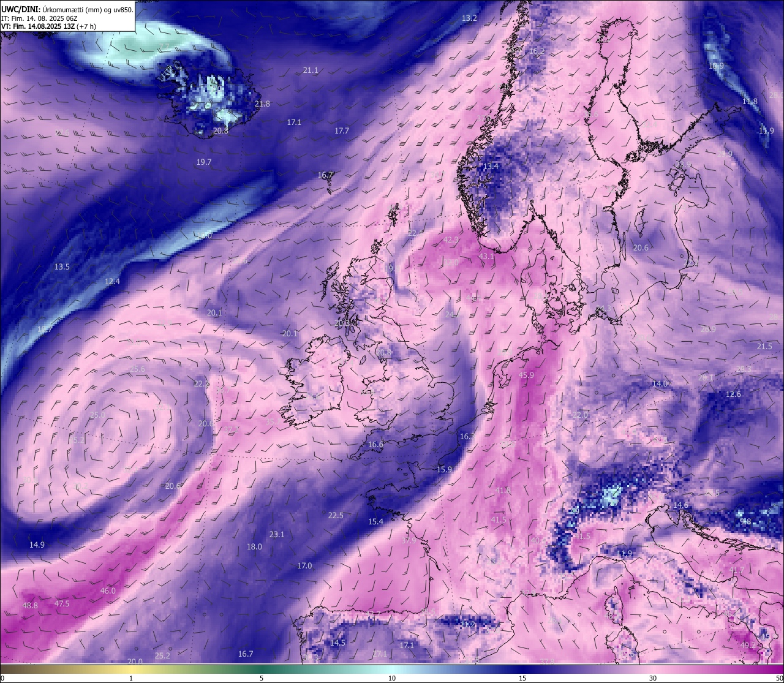Click the 13.5 value in the northwest Atlantic

(62, 267)
